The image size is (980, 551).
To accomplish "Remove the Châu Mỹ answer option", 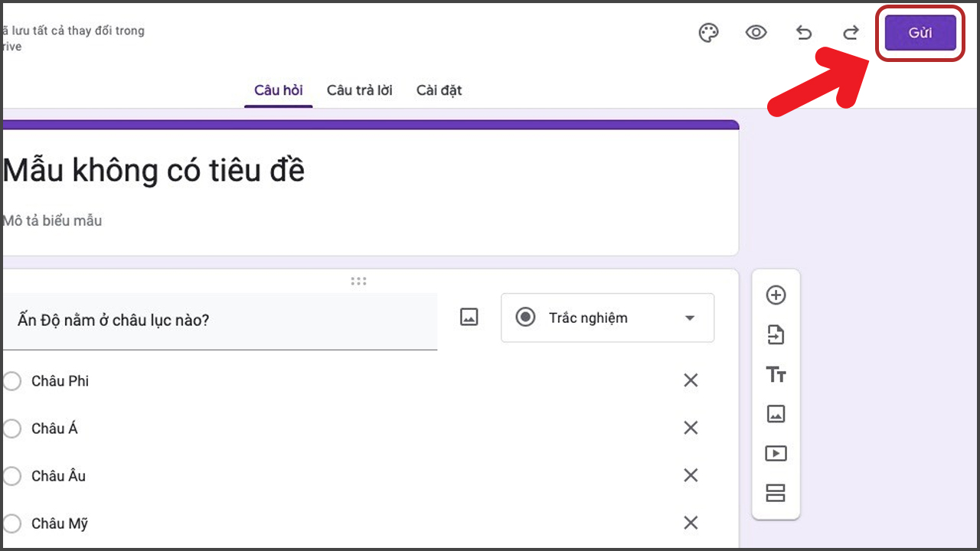I will click(x=691, y=523).
